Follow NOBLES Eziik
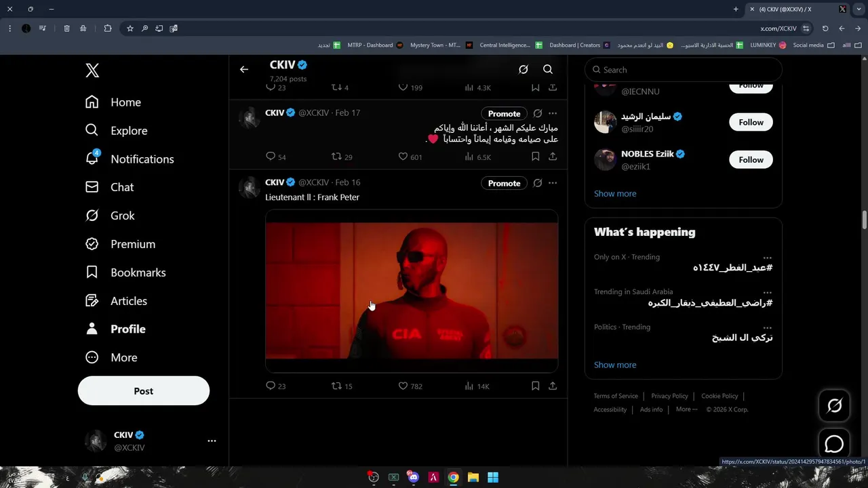The width and height of the screenshot is (868, 488). 751,159
